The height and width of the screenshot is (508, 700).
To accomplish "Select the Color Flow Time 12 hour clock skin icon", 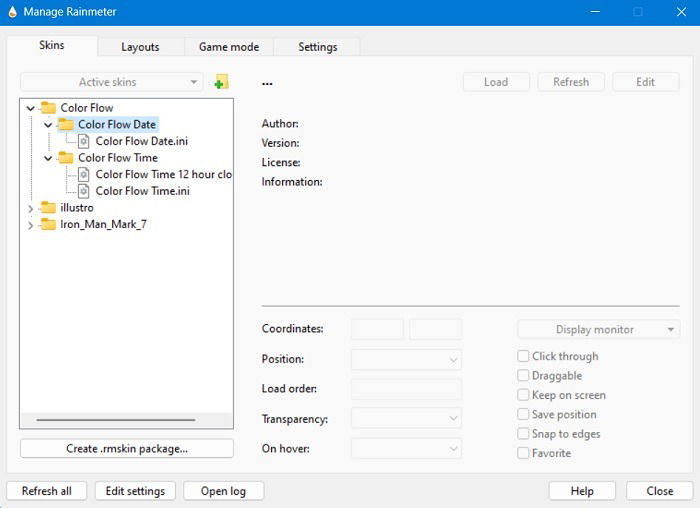I will coord(83,175).
